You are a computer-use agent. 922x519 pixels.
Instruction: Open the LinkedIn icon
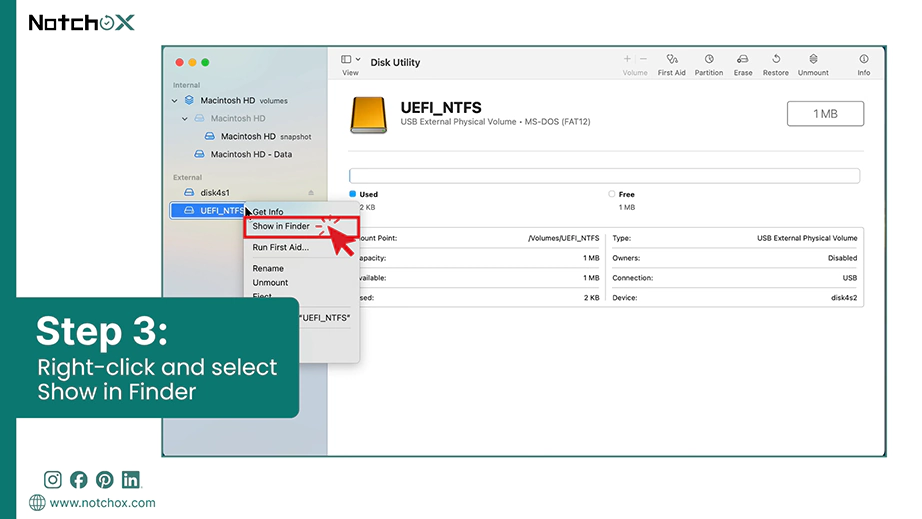click(x=131, y=480)
